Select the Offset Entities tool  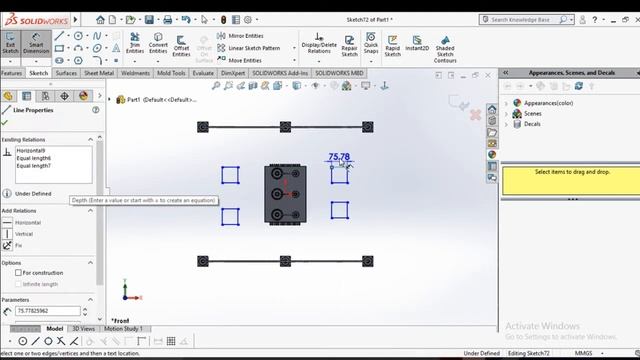pyautogui.click(x=181, y=45)
